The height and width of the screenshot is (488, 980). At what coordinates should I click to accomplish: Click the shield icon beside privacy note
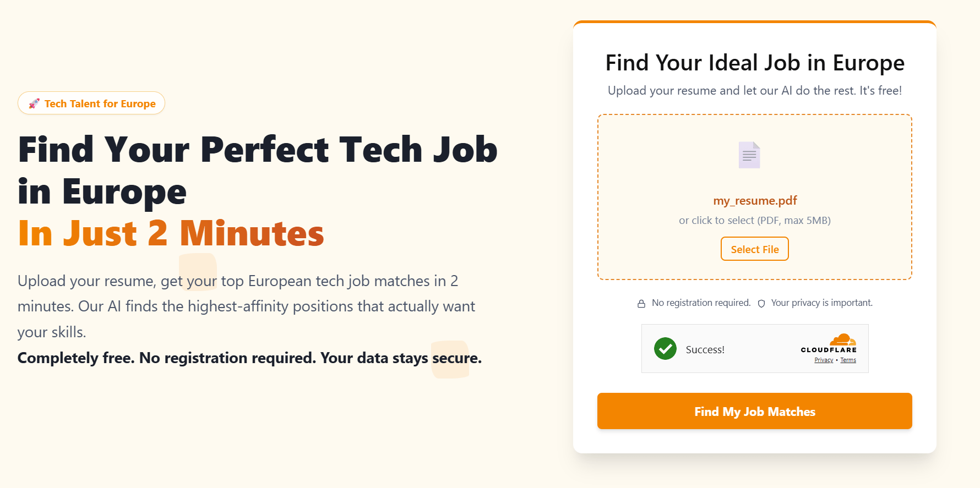point(761,304)
